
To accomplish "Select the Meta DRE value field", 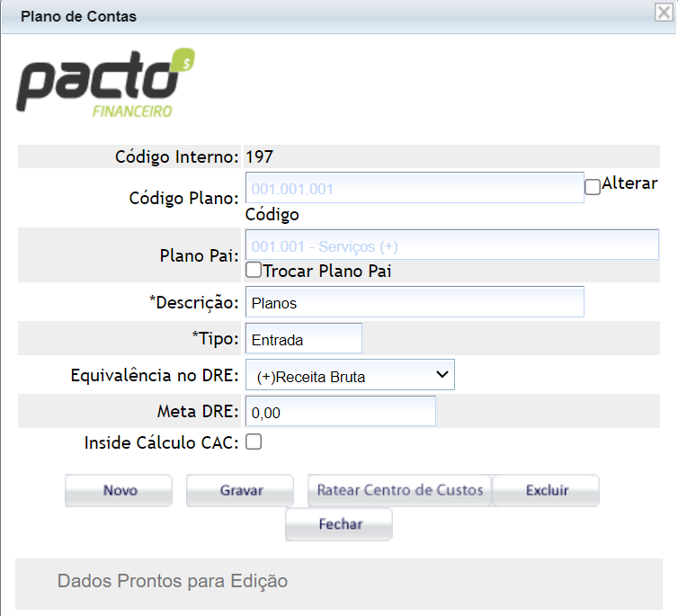I will click(x=340, y=412).
